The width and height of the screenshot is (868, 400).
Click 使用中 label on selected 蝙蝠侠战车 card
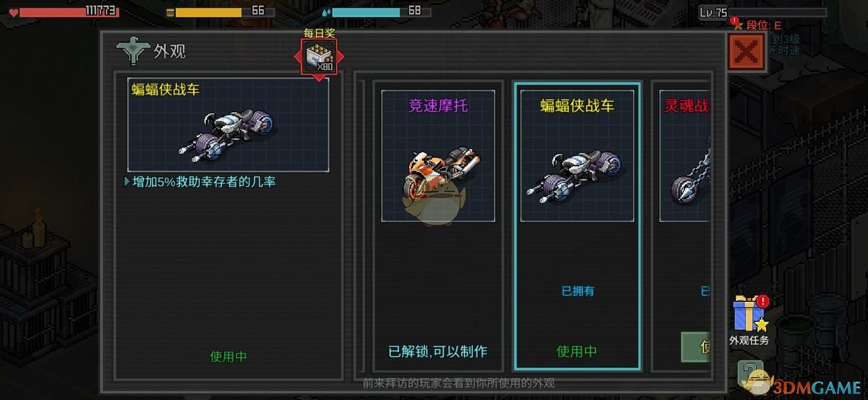click(577, 351)
